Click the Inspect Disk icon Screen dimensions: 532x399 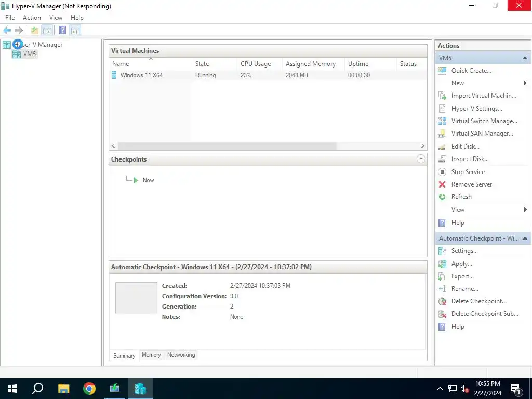click(x=442, y=159)
